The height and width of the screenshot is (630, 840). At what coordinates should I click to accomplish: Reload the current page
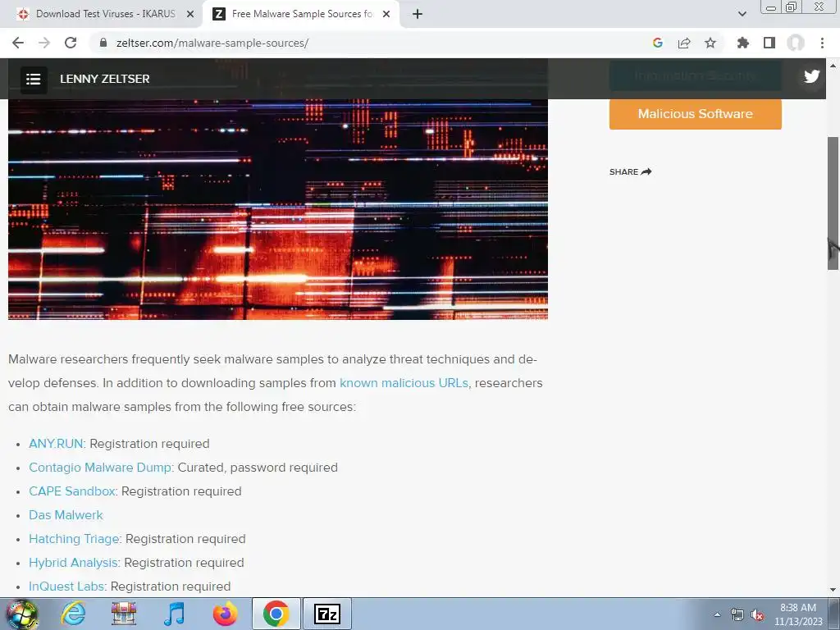[x=71, y=43]
